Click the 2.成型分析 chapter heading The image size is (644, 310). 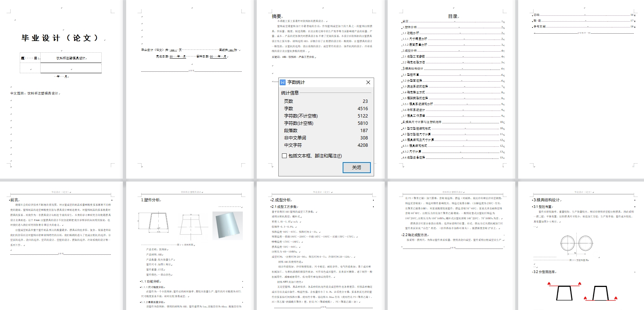pos(281,200)
